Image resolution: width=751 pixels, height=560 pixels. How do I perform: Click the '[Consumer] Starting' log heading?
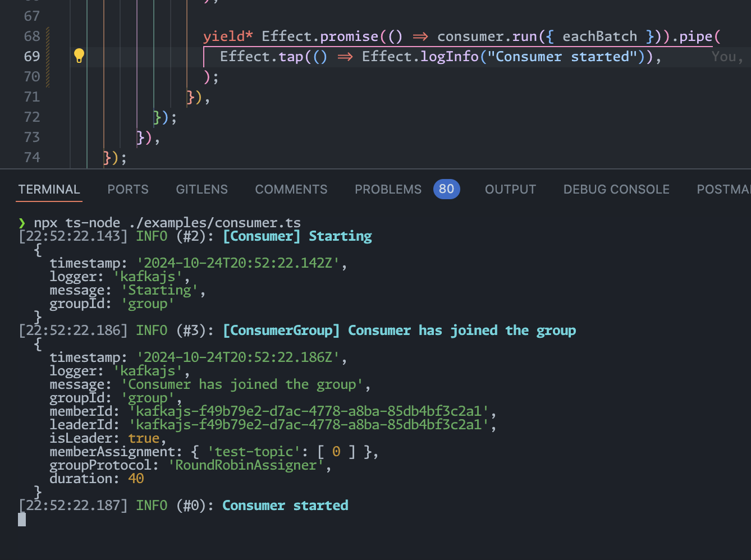[297, 236]
